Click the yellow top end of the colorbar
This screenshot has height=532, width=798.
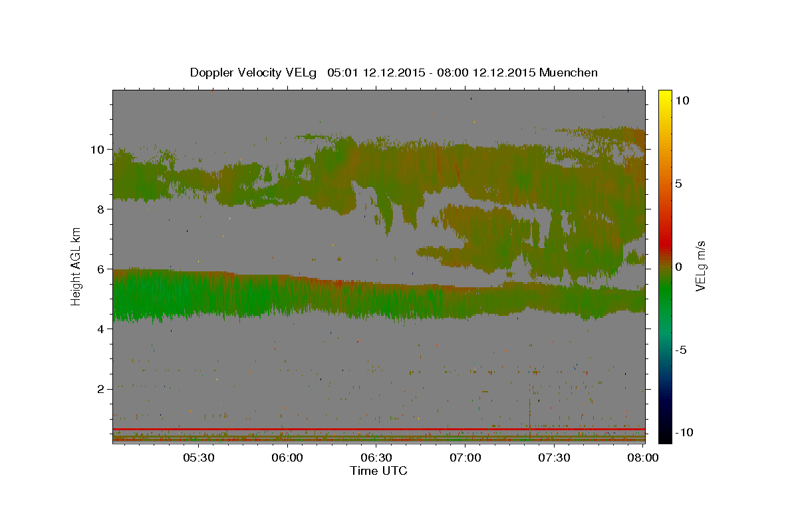click(664, 95)
